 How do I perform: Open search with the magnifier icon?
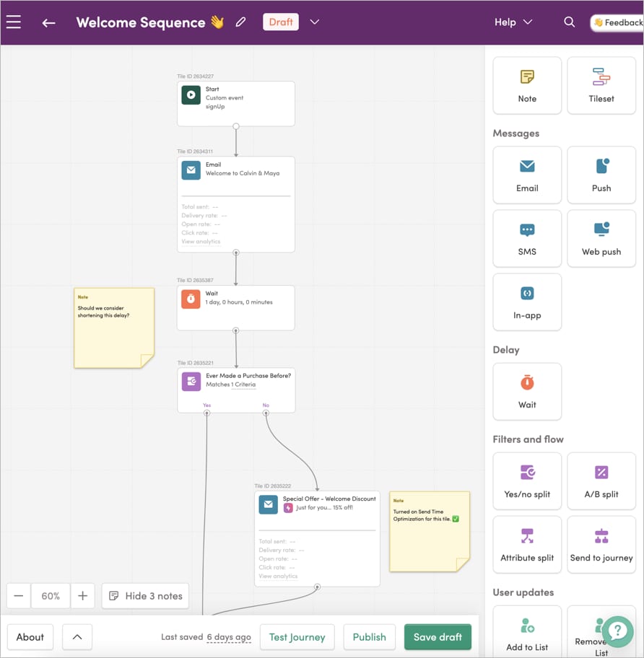(569, 22)
